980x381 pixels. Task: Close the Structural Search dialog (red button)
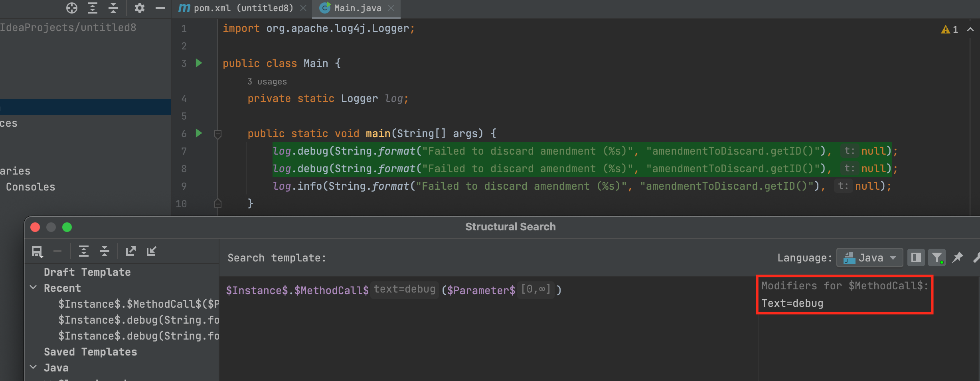[x=35, y=227]
